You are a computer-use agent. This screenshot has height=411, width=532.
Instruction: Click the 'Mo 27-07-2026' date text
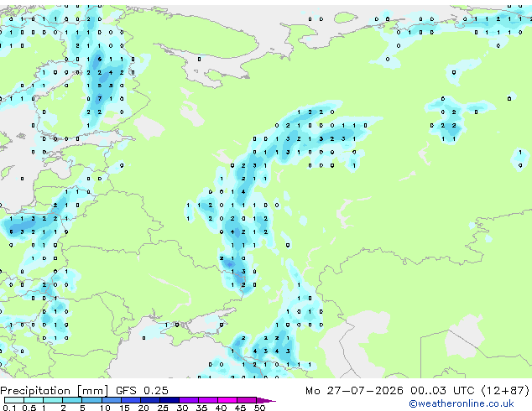[x=354, y=391]
